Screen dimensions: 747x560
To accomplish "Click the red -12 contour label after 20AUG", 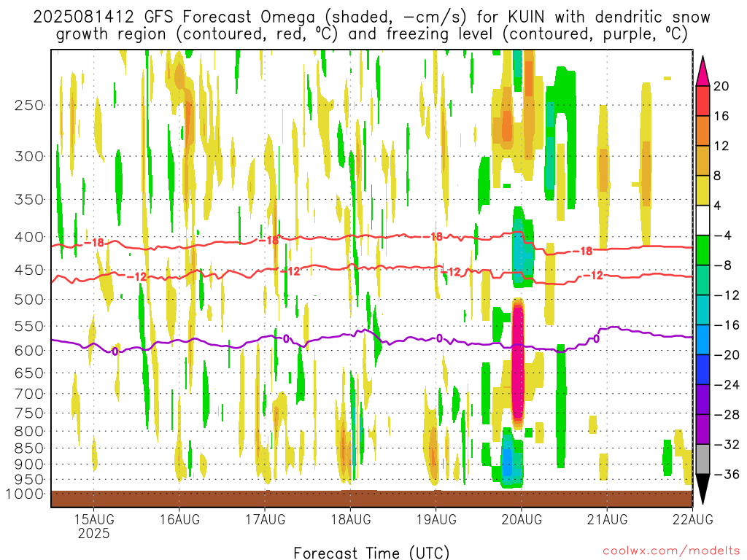I will coord(593,275).
